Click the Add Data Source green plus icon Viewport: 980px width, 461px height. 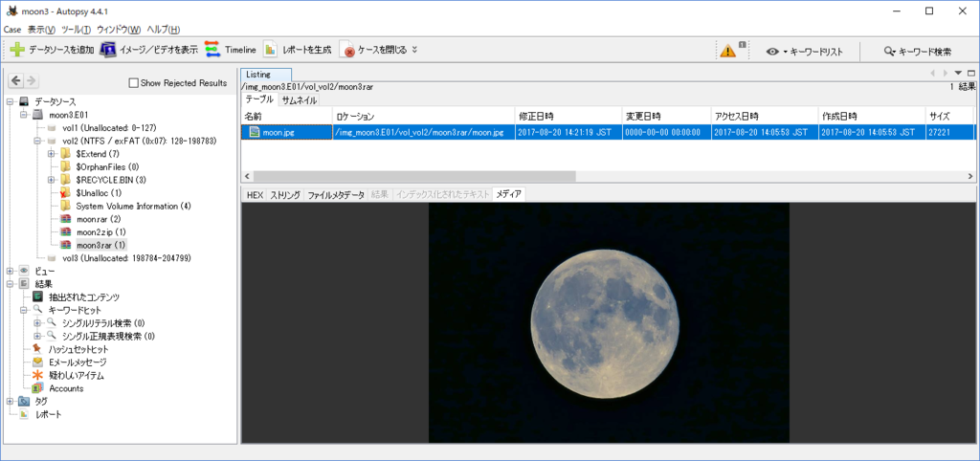click(17, 50)
